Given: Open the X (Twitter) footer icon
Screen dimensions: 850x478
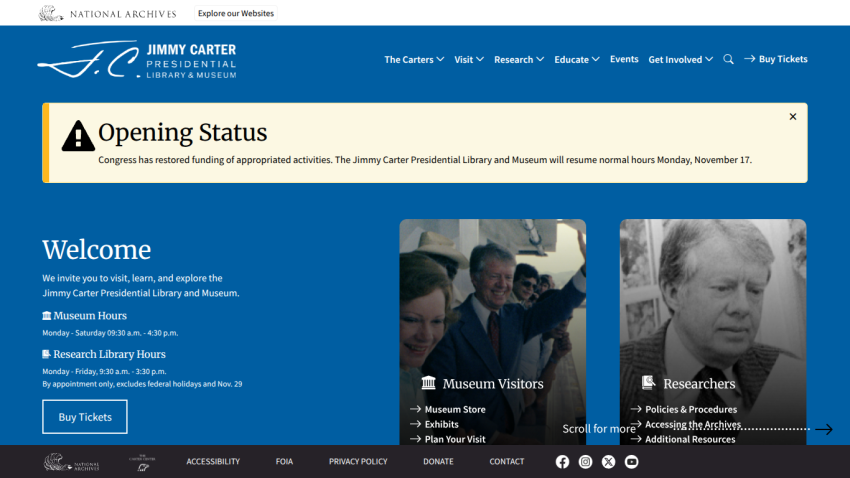Looking at the screenshot, I should click(x=608, y=462).
